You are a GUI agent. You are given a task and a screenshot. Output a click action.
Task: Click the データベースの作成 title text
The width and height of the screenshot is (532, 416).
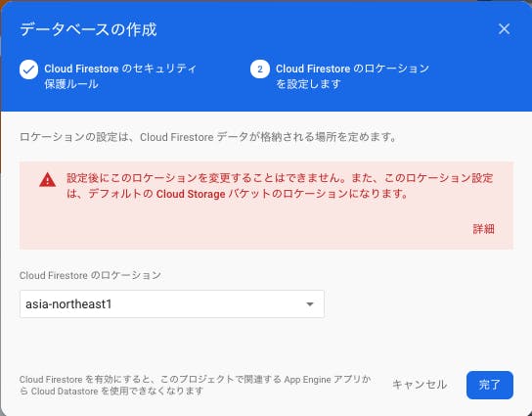[88, 29]
